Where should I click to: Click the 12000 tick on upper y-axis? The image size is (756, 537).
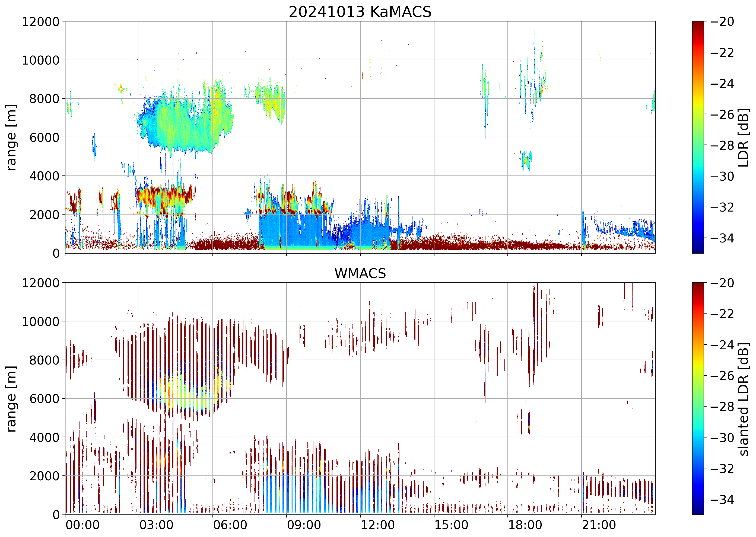(x=41, y=22)
